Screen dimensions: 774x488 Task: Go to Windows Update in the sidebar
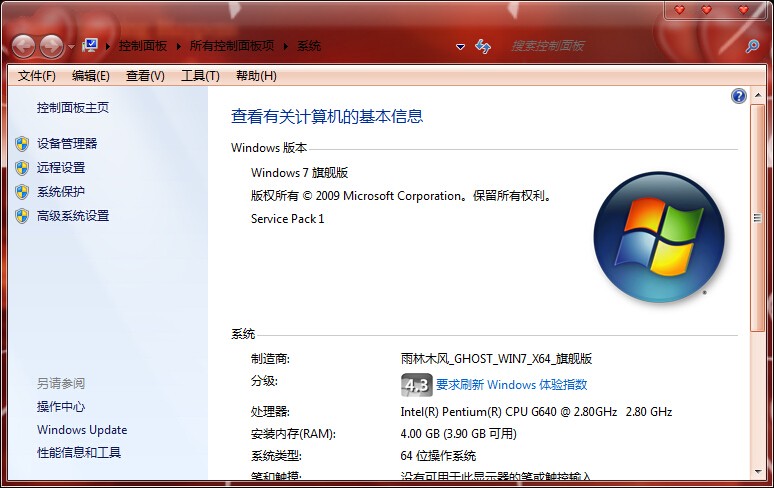(x=82, y=430)
